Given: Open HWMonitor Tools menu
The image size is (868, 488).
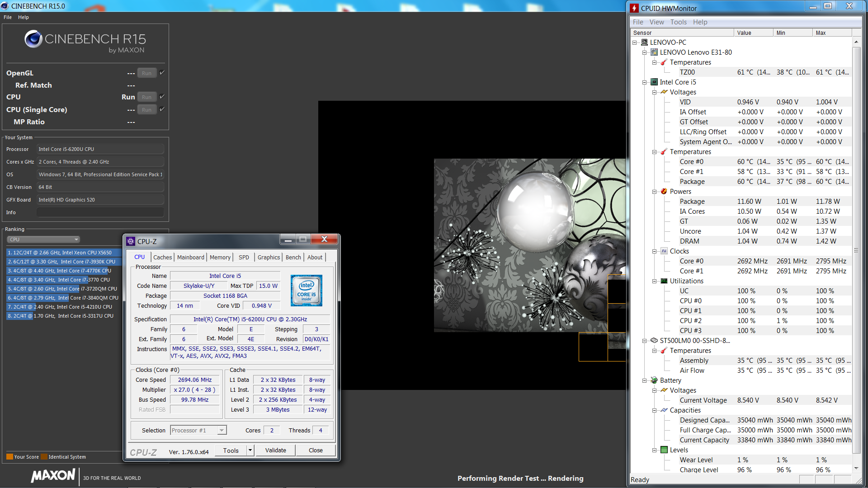Looking at the screenshot, I should pos(678,22).
